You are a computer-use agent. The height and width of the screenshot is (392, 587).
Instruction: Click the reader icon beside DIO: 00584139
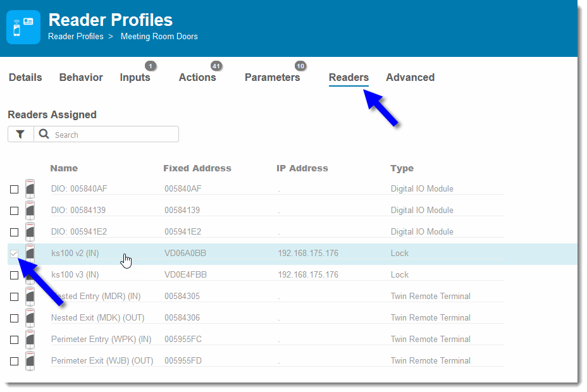(x=30, y=210)
